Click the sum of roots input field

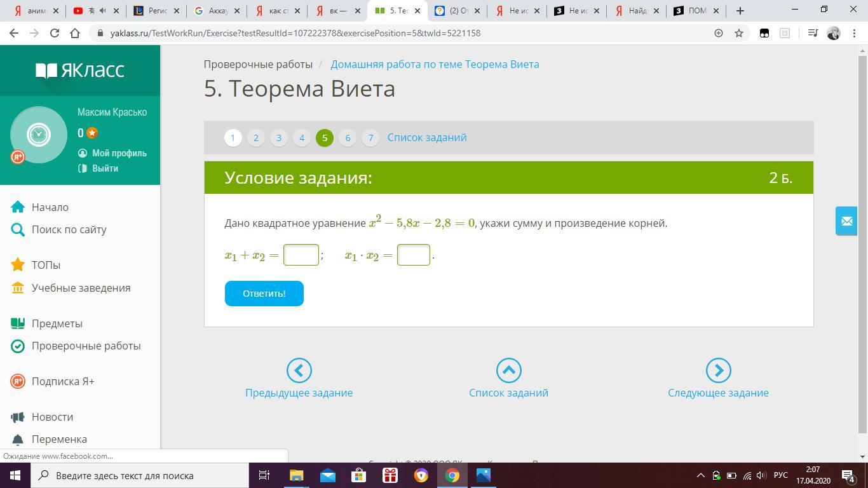(301, 255)
